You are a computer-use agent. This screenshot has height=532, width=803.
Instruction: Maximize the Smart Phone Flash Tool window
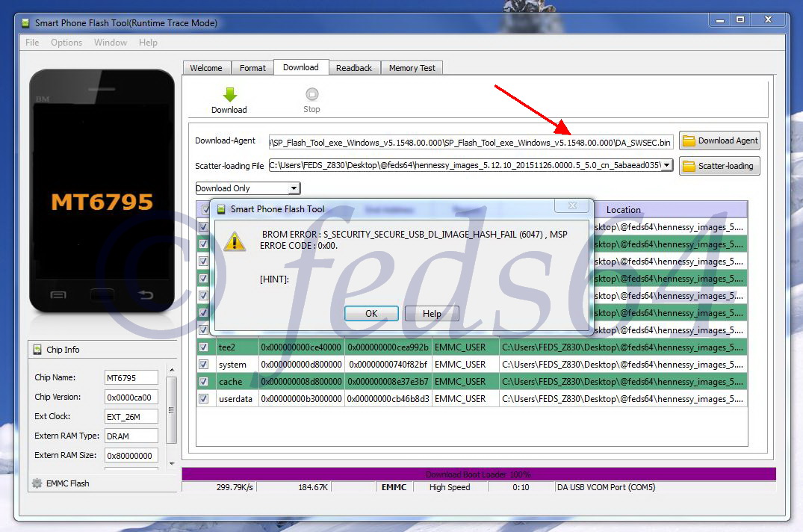point(740,20)
